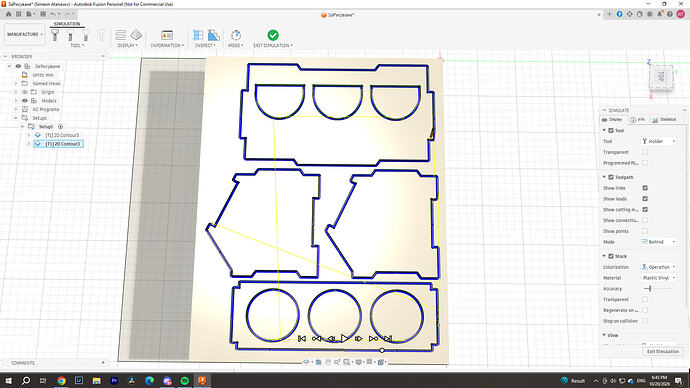The image size is (690, 388).
Task: Click the simulation timeline position marker
Action: click(x=382, y=351)
